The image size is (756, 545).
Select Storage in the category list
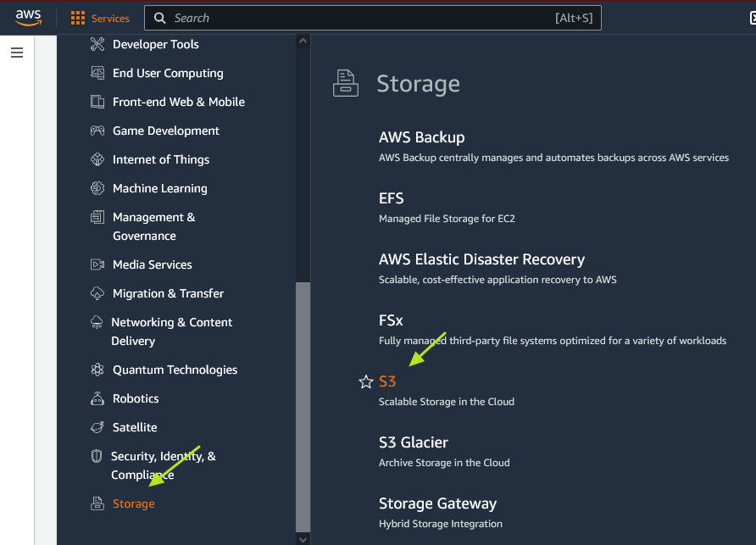point(133,503)
